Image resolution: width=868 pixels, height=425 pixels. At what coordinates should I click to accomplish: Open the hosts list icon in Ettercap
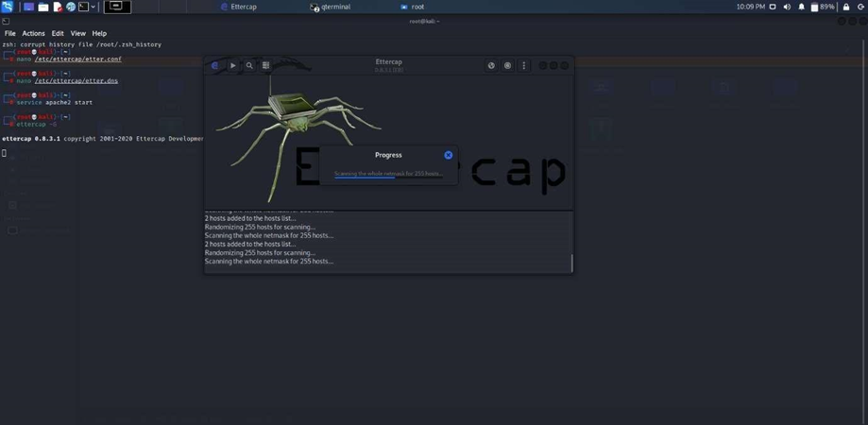[265, 65]
